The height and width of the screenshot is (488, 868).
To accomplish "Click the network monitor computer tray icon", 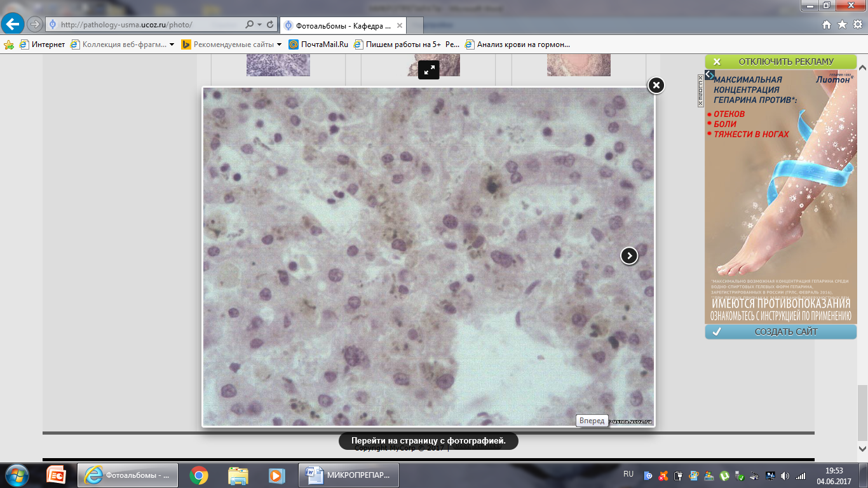I will tap(770, 475).
